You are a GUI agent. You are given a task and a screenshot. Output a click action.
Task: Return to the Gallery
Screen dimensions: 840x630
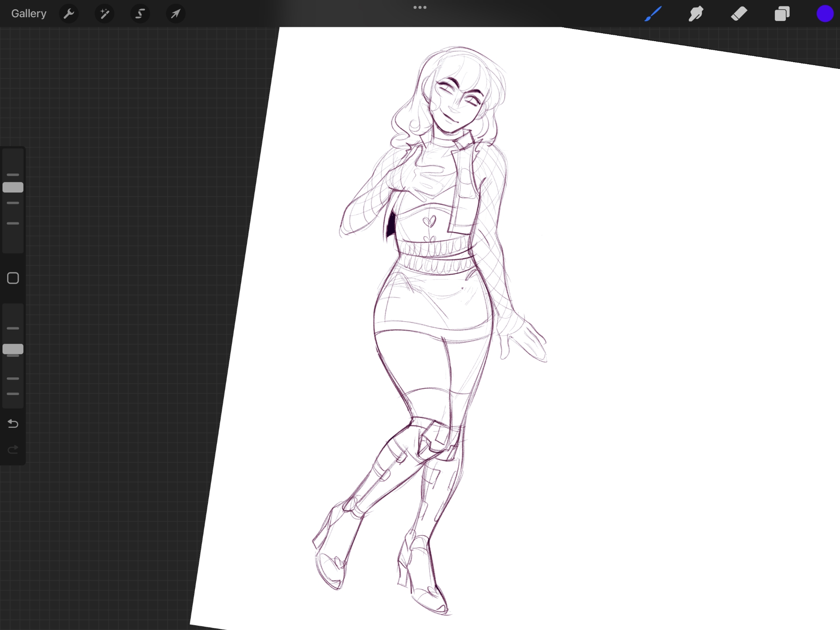(29, 14)
